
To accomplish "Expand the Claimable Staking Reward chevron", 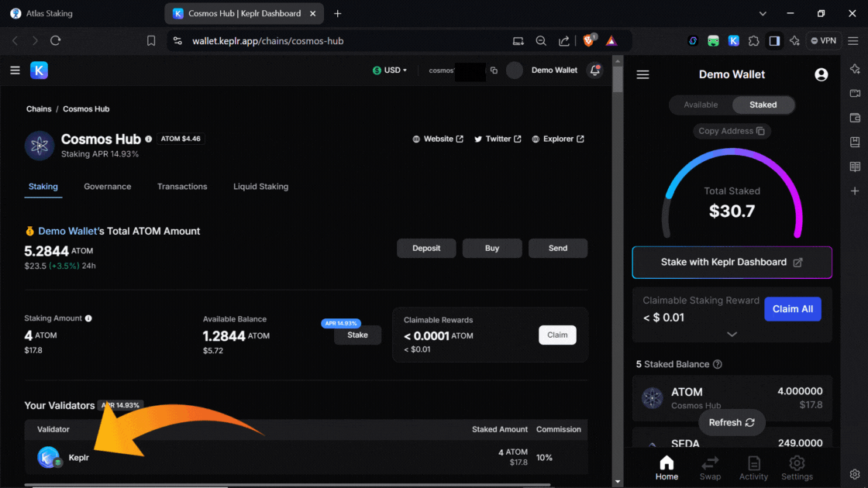I will point(732,334).
